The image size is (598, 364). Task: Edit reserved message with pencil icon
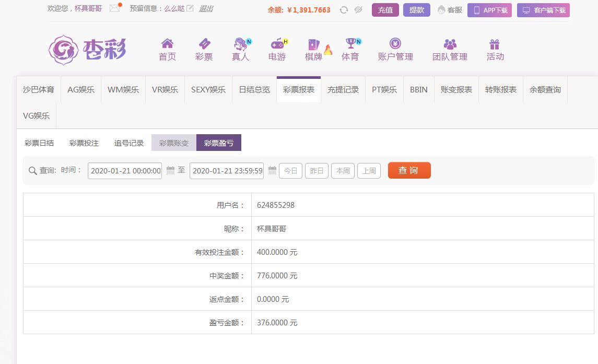click(x=190, y=8)
